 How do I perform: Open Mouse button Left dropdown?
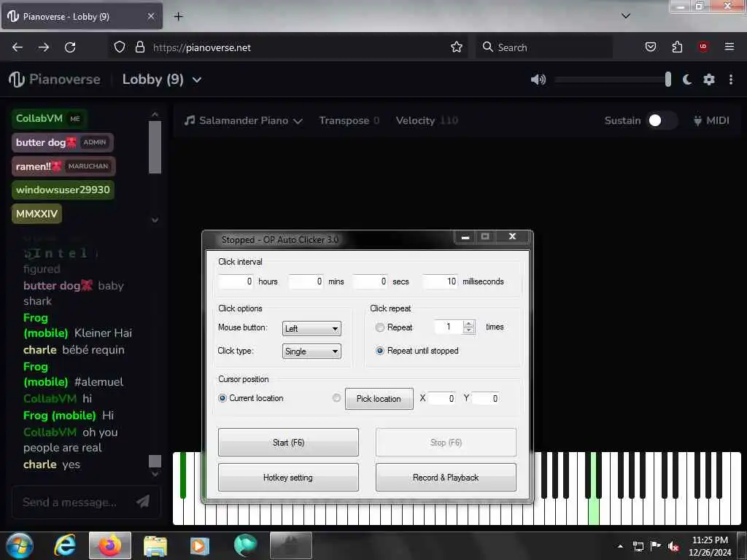(311, 329)
